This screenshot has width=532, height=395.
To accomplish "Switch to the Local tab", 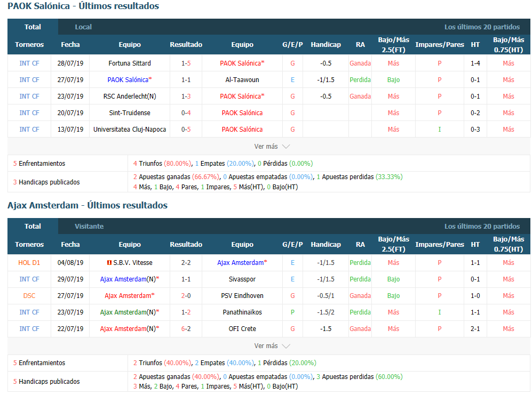I will coord(83,27).
